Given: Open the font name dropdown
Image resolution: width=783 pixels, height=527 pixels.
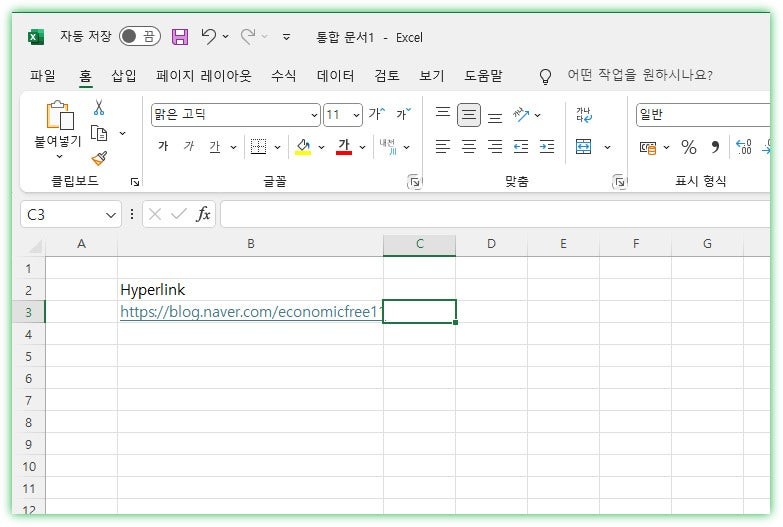Looking at the screenshot, I should pos(314,115).
